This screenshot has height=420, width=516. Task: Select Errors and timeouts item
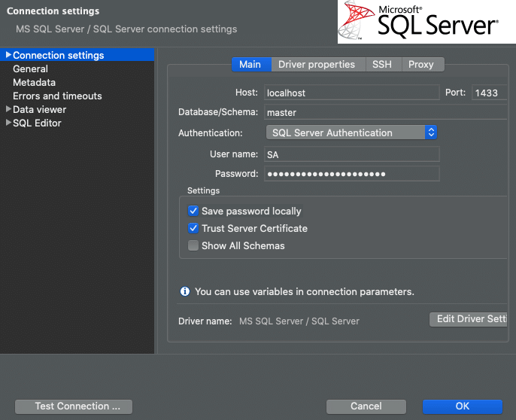point(57,96)
